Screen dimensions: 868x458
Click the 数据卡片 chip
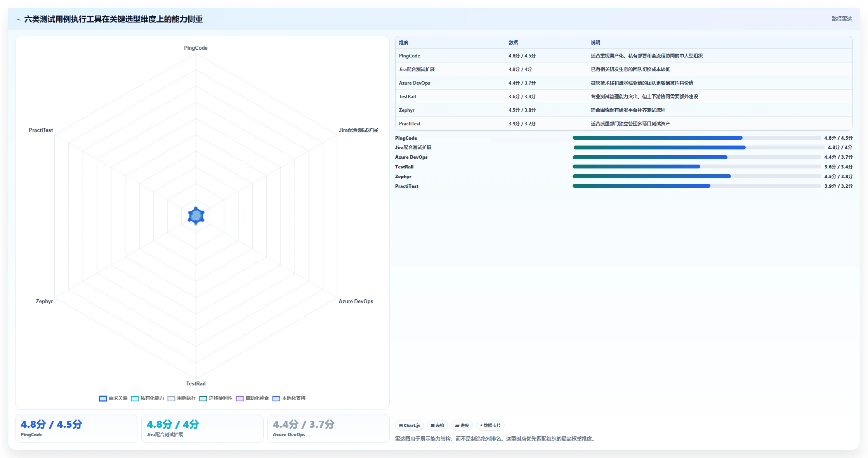click(490, 425)
